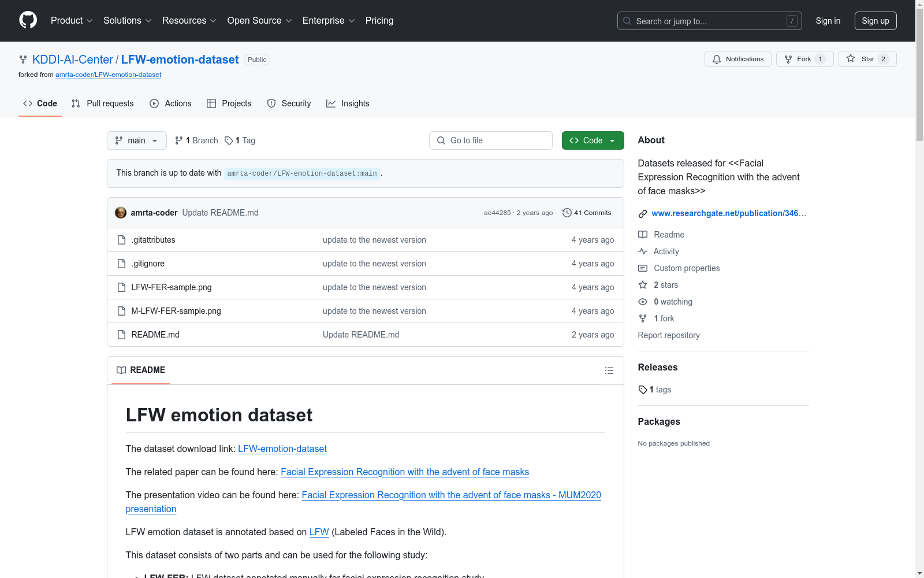The height and width of the screenshot is (578, 924).
Task: Click the book icon next to Readme
Action: click(x=643, y=235)
